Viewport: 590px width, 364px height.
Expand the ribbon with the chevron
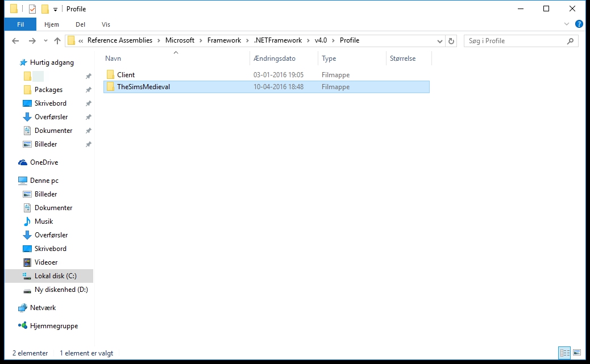(x=567, y=24)
